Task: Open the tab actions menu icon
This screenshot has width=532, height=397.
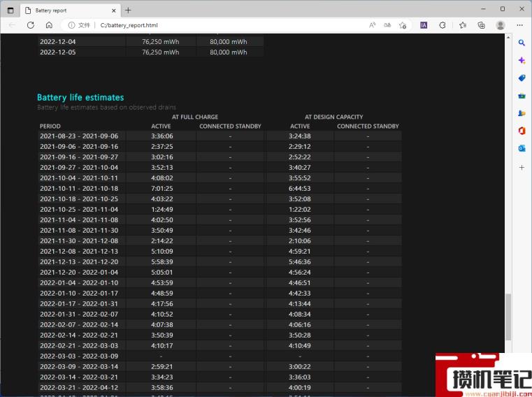Action: (10, 10)
